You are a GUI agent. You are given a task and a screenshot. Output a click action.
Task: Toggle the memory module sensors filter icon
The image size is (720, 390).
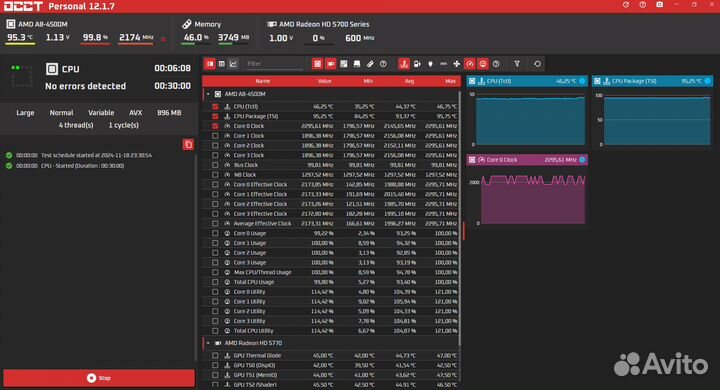[370, 64]
